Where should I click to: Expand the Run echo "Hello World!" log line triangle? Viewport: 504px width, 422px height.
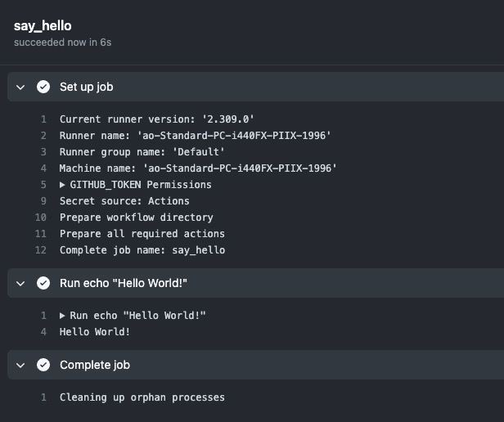tap(62, 316)
